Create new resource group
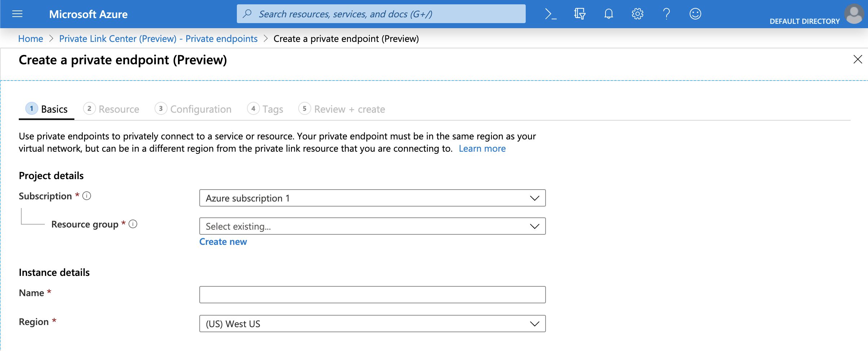The width and height of the screenshot is (868, 351). [223, 242]
